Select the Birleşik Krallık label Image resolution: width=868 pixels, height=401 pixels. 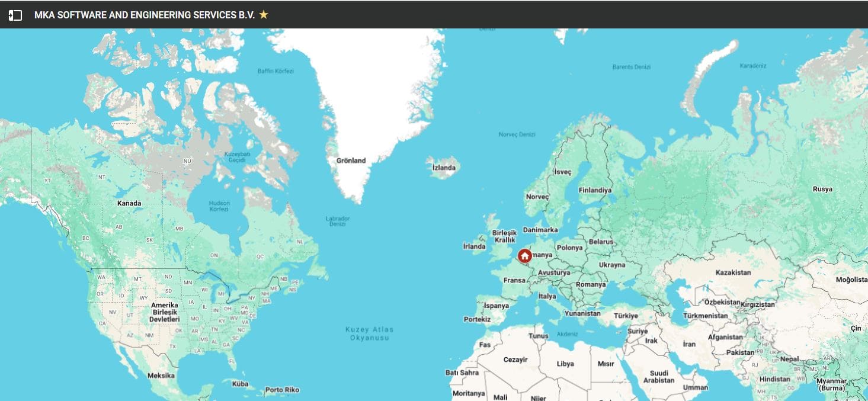(504, 236)
